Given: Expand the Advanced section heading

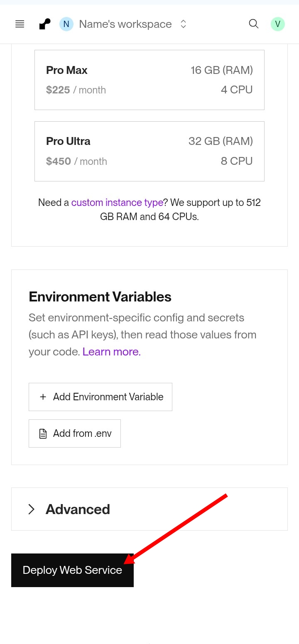Looking at the screenshot, I should (78, 509).
